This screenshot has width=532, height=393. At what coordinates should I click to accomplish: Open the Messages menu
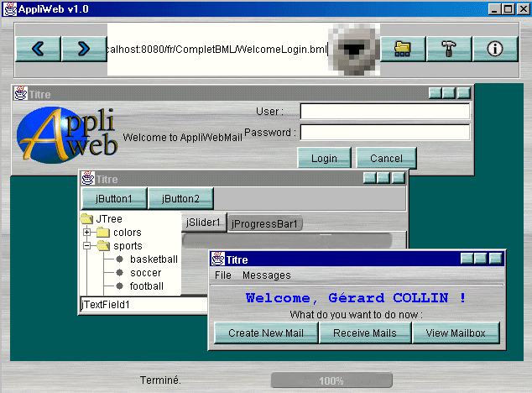pos(267,275)
